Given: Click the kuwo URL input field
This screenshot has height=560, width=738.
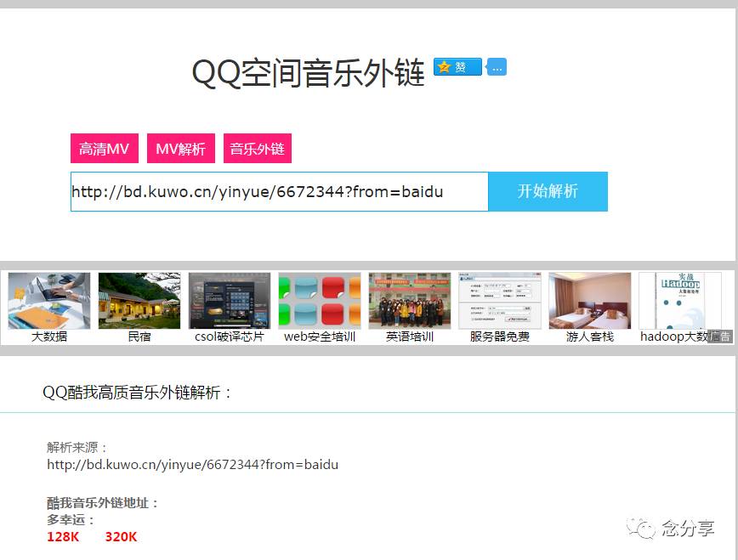Looking at the screenshot, I should point(280,191).
